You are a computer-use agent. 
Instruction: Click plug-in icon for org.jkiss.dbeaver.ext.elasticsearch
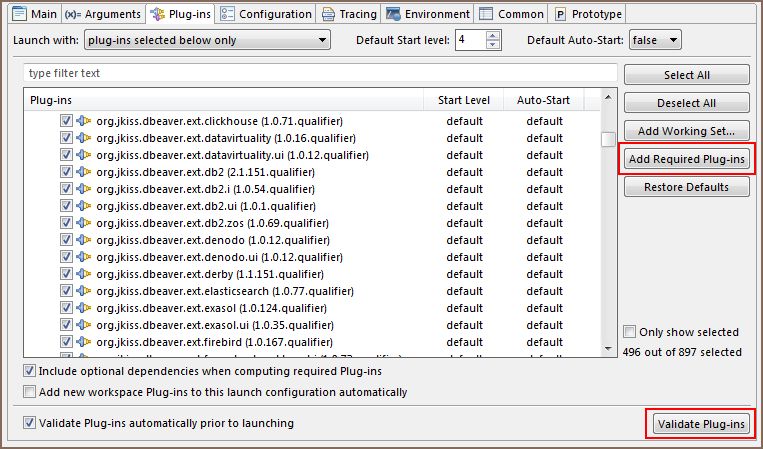(84, 291)
